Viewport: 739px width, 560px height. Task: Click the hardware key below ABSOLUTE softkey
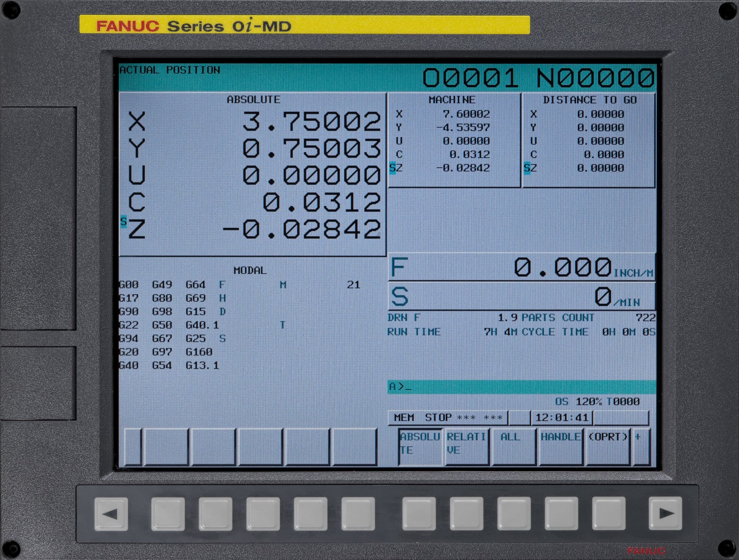[419, 513]
